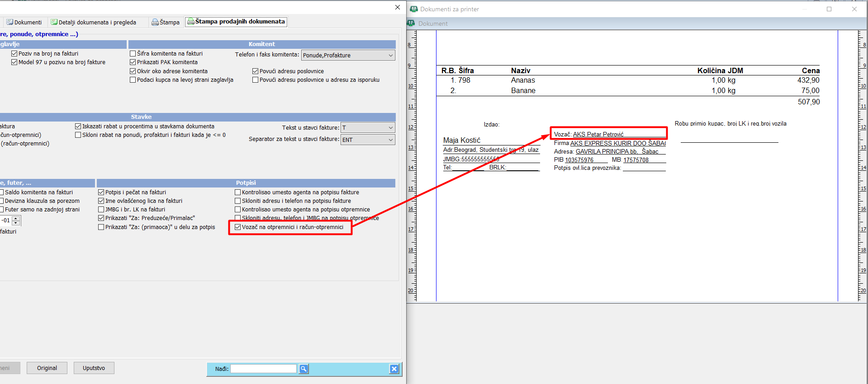Open Separator za tekst u stavci dropdown
The width and height of the screenshot is (868, 384).
(368, 140)
